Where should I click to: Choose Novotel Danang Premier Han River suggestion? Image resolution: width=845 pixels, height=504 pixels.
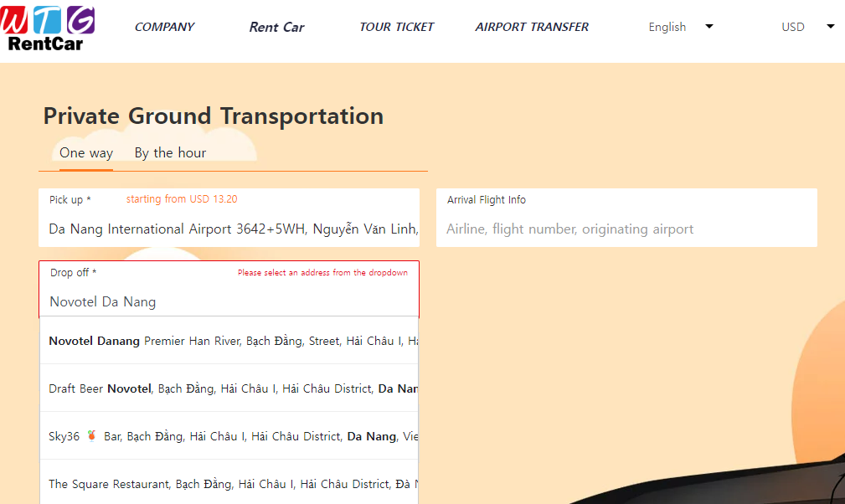pyautogui.click(x=229, y=341)
